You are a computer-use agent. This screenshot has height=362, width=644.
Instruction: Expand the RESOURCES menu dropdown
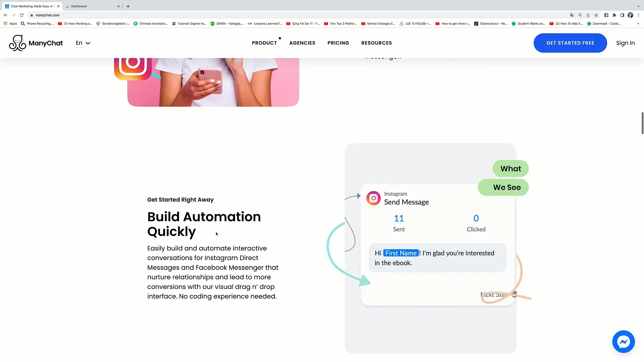[376, 43]
